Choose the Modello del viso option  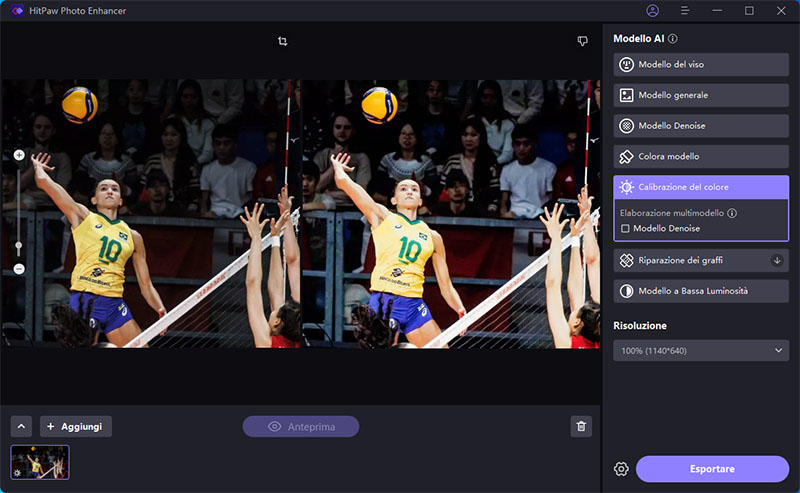[700, 65]
